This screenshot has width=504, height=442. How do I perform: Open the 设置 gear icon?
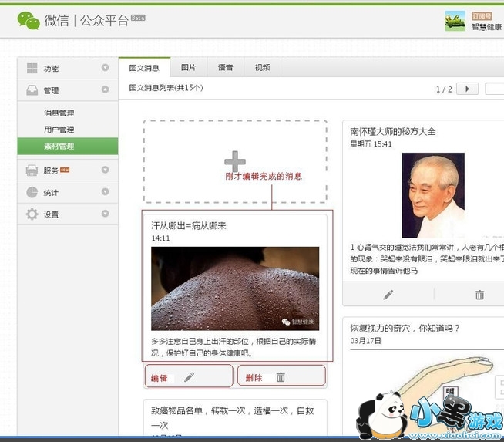[32, 214]
